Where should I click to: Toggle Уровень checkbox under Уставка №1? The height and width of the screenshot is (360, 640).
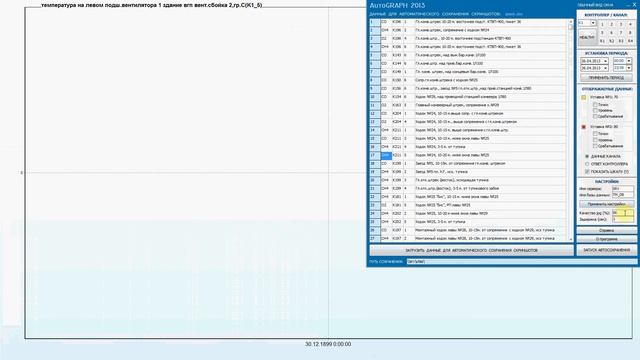(x=595, y=111)
